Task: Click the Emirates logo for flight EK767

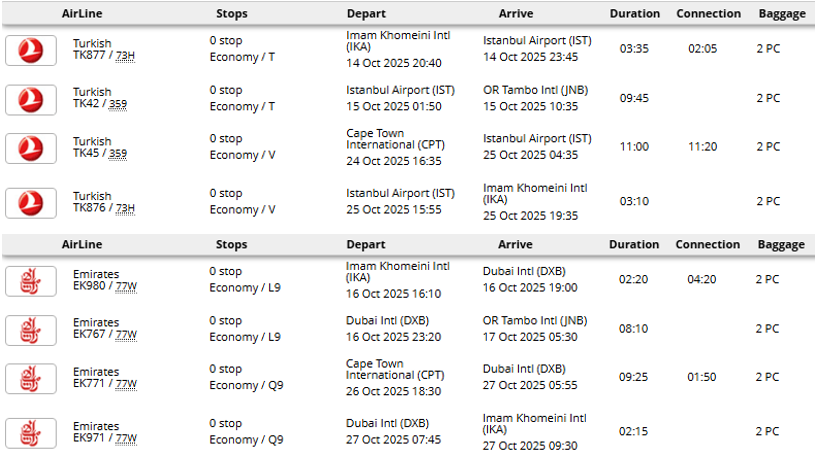Action: pyautogui.click(x=30, y=329)
